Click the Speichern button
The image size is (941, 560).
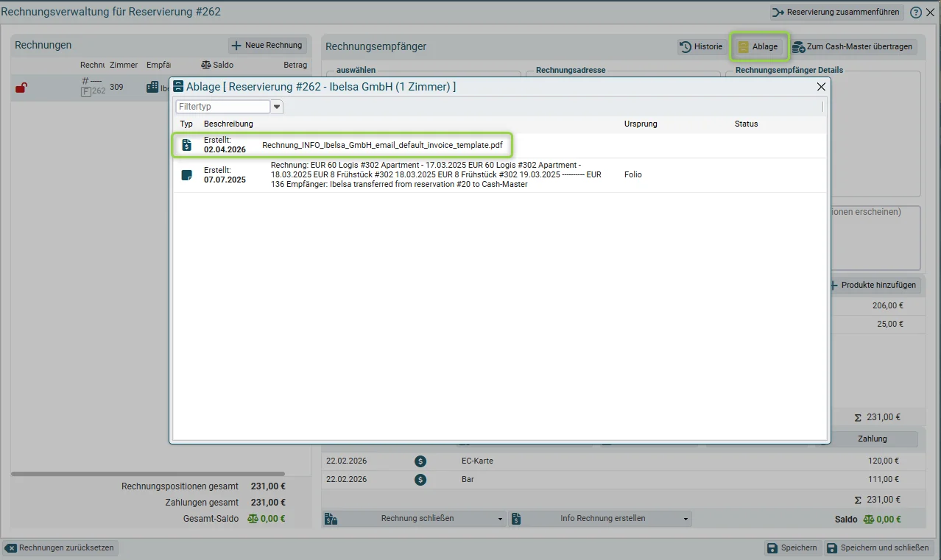coord(792,548)
